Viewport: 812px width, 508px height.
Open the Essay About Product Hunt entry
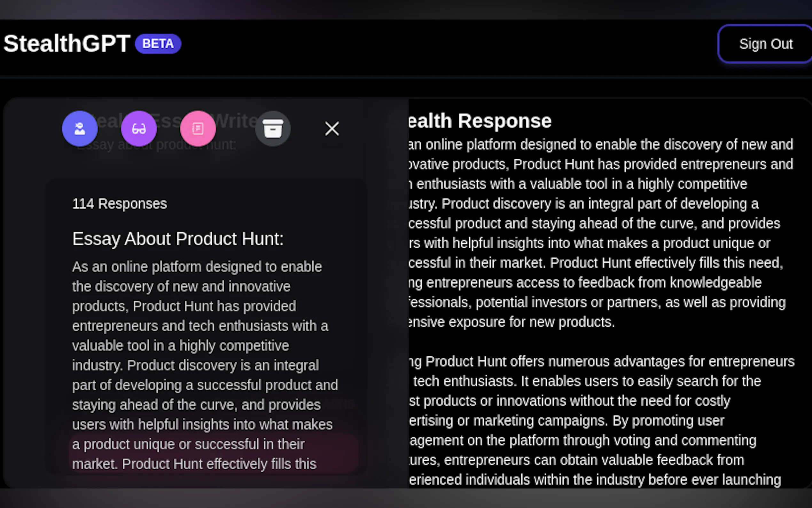point(178,239)
